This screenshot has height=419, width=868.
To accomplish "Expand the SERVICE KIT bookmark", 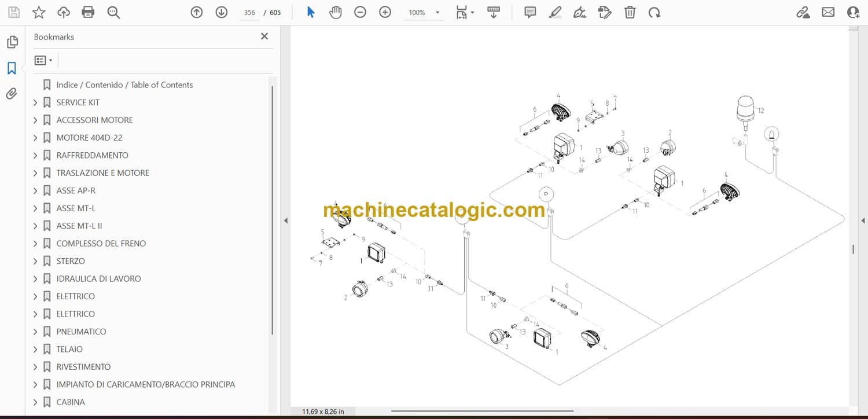I will [x=35, y=102].
